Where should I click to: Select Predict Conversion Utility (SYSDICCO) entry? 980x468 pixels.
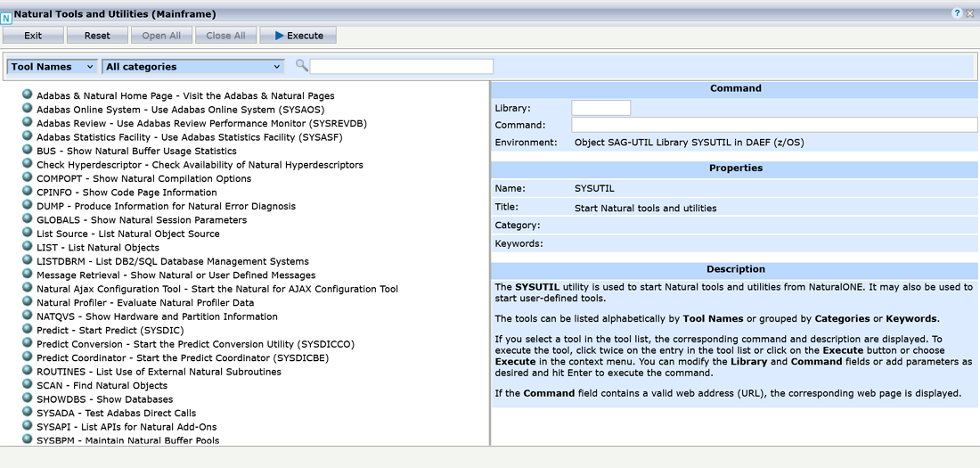196,344
